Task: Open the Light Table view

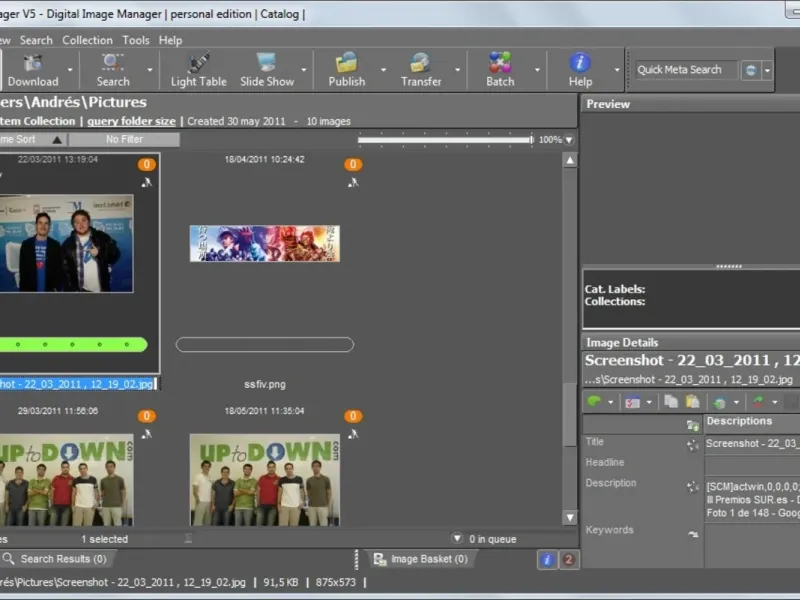Action: point(198,70)
